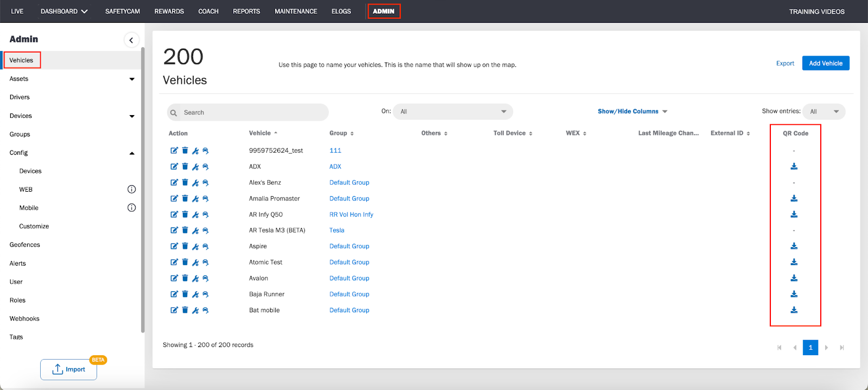
Task: Collapse the Config sidebar section
Action: click(x=132, y=153)
